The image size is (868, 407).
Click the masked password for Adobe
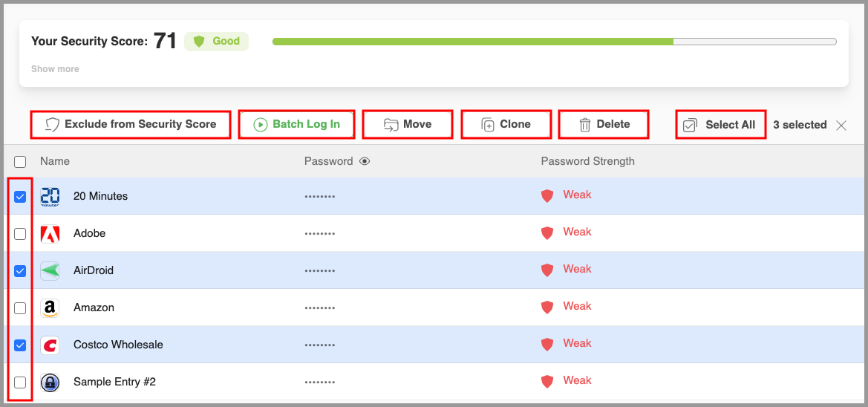point(319,234)
